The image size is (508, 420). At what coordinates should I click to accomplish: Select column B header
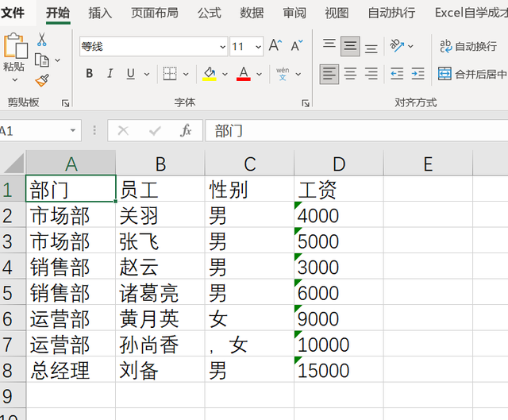coord(160,164)
